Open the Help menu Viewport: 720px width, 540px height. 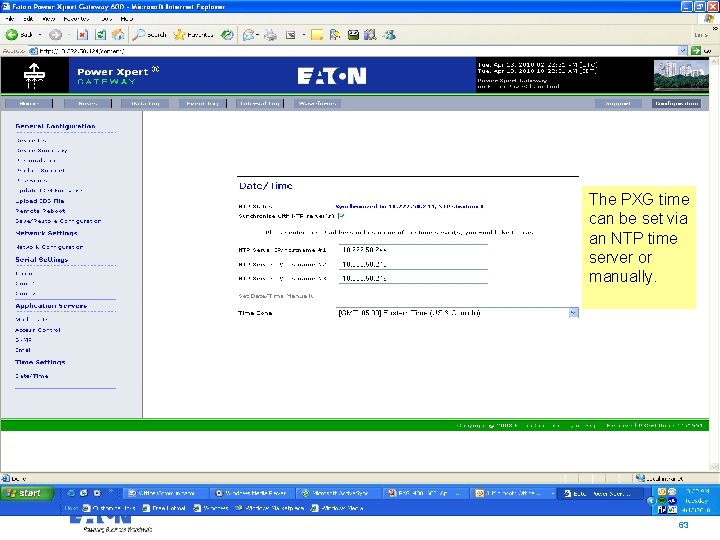pos(127,19)
